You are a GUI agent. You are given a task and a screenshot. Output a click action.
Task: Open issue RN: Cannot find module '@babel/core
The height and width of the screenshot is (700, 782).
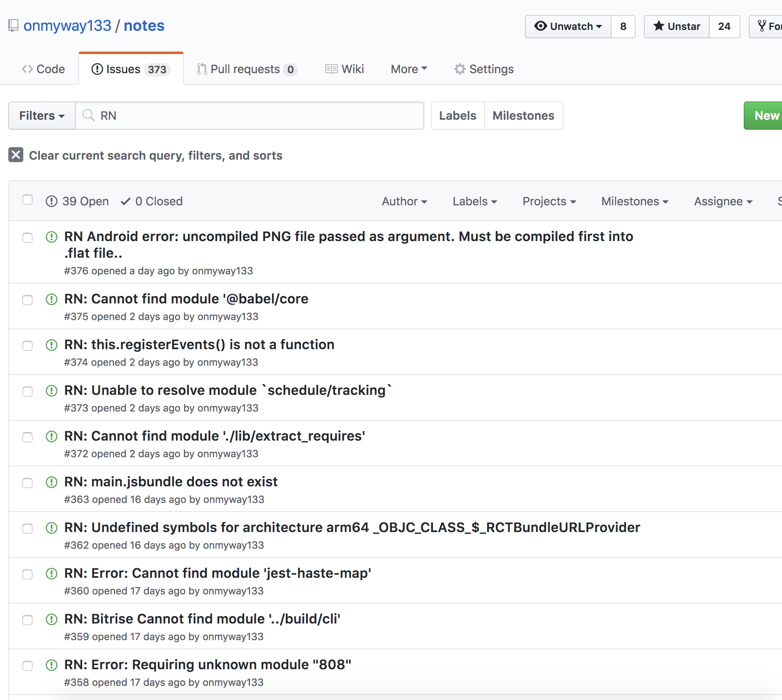(186, 299)
